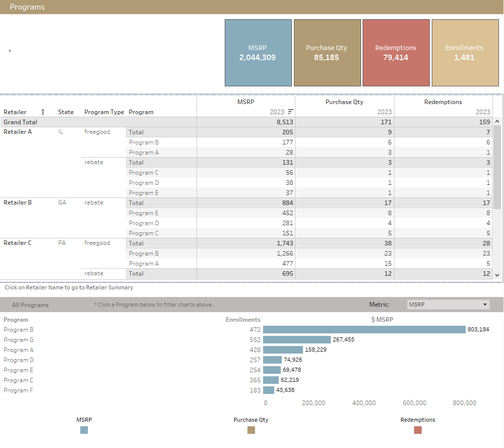Select Program G in the program list
The height and width of the screenshot is (448, 504).
click(x=19, y=340)
